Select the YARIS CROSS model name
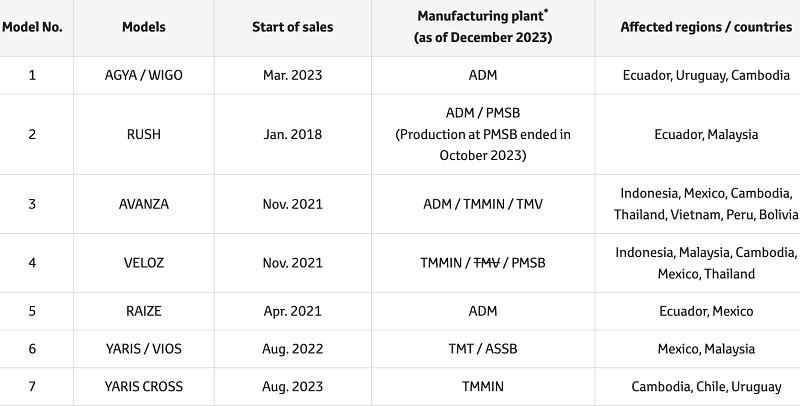The width and height of the screenshot is (800, 406). coord(144,387)
